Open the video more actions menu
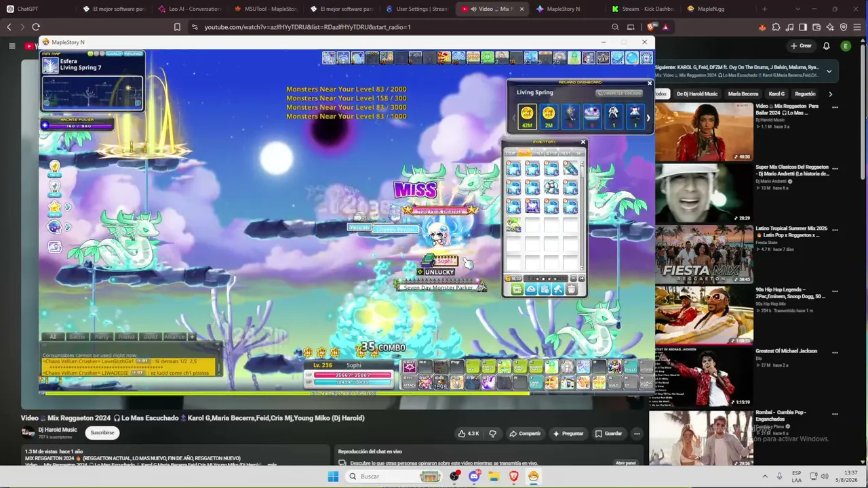Viewport: 868px width, 488px height. pyautogui.click(x=637, y=434)
